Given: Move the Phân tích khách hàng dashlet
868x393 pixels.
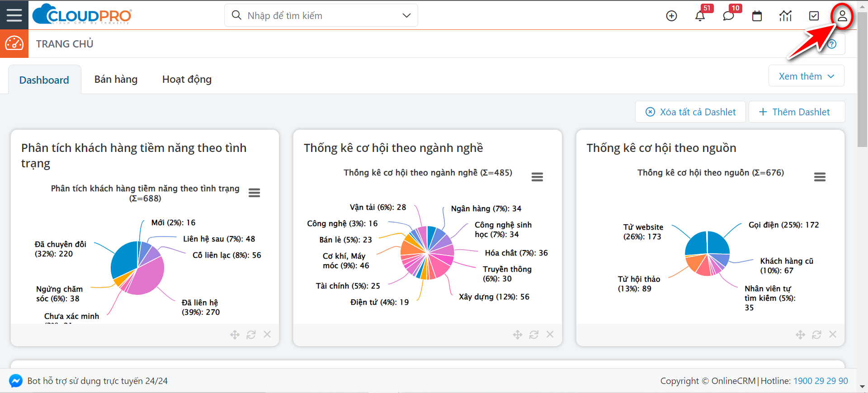Looking at the screenshot, I should point(235,335).
